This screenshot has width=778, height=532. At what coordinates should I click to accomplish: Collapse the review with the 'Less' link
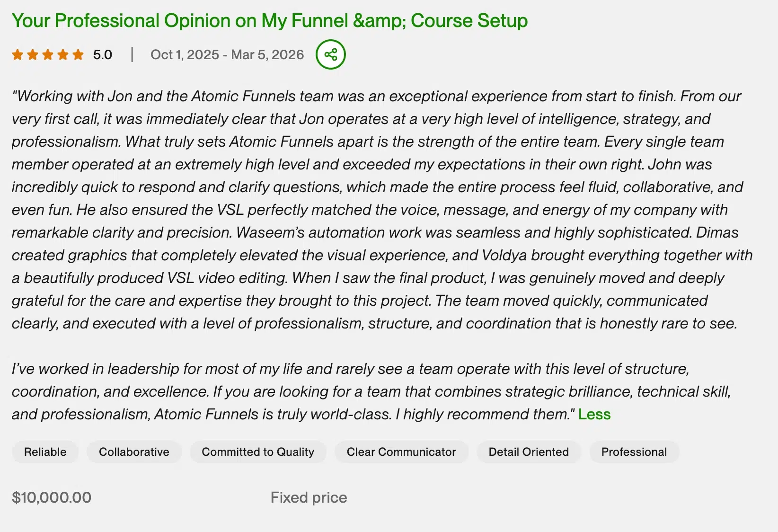[594, 414]
